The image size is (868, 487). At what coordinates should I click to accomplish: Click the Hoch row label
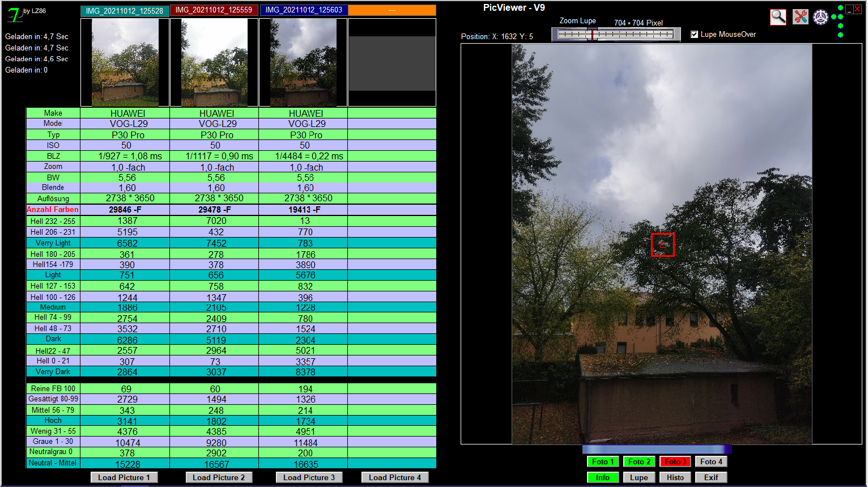(x=53, y=420)
